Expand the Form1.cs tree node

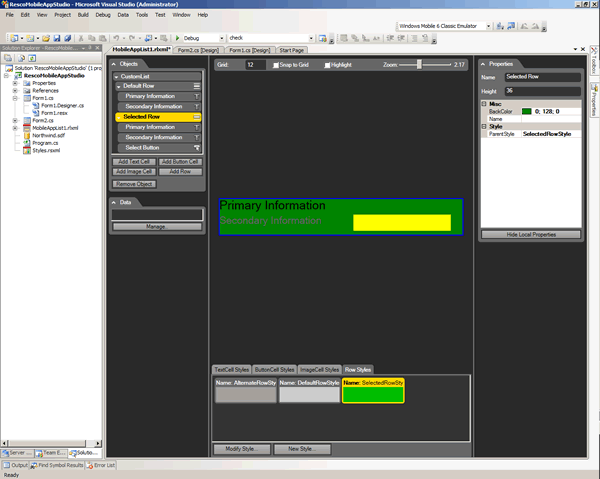pyautogui.click(x=15, y=98)
